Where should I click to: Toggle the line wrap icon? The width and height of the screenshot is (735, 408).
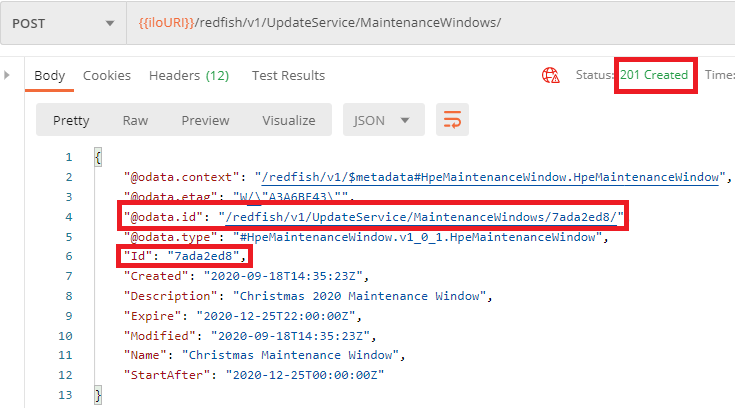(x=452, y=120)
